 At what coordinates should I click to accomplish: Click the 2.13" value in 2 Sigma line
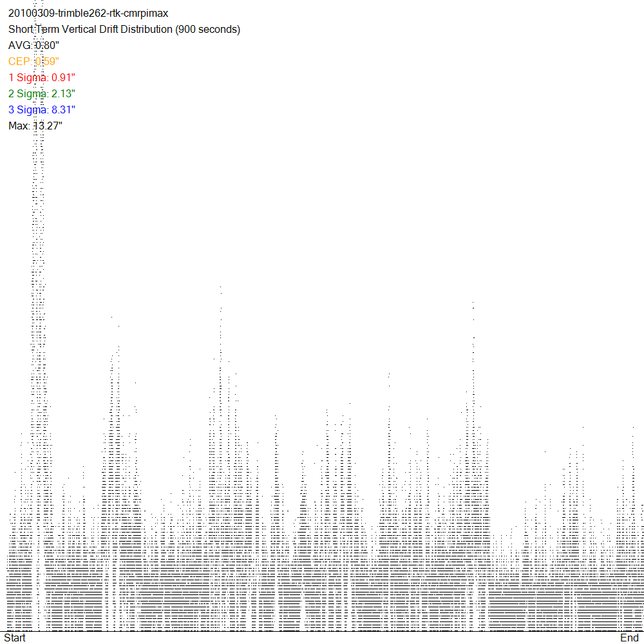point(63,94)
